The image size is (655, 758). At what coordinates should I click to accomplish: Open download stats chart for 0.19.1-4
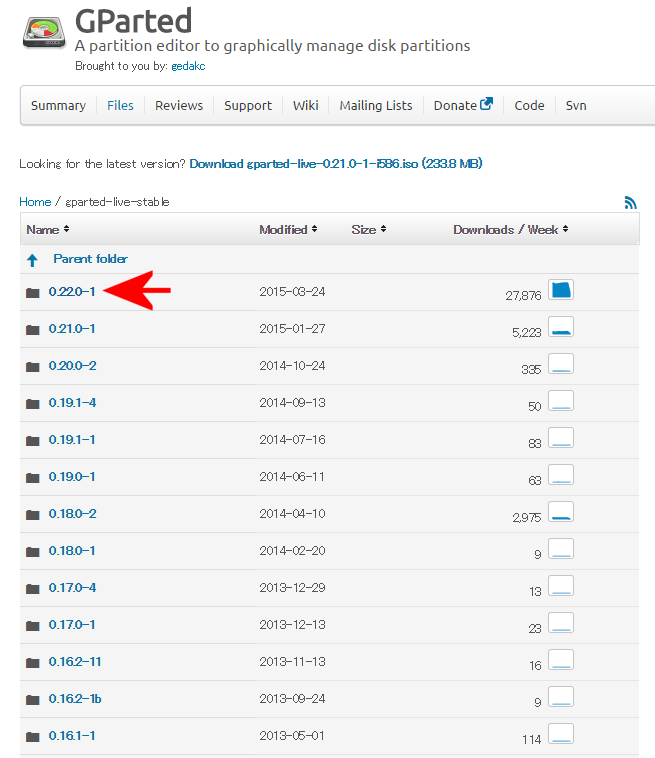coord(561,401)
